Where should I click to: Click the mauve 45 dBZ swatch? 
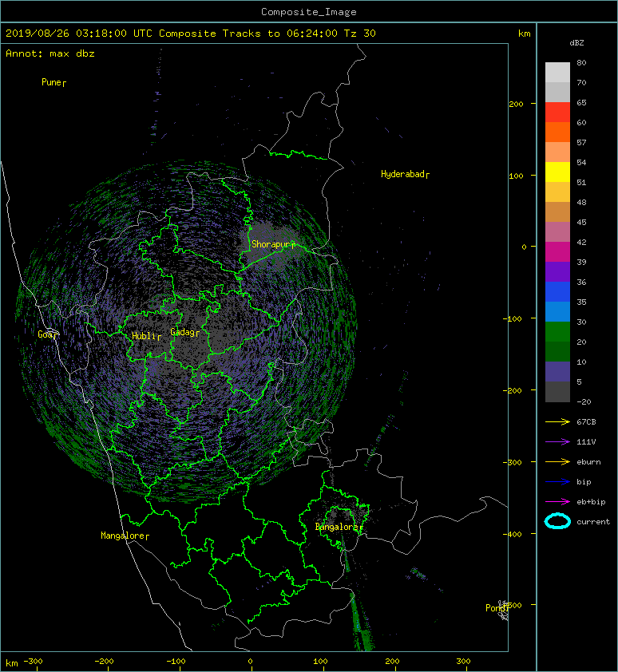click(557, 232)
